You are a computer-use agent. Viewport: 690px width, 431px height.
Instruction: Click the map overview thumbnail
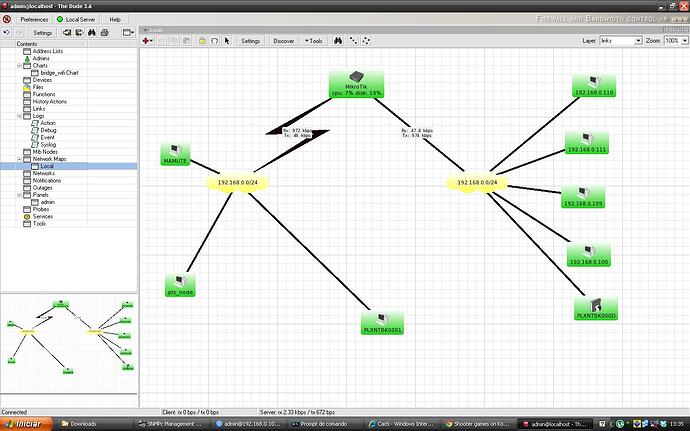[x=69, y=343]
